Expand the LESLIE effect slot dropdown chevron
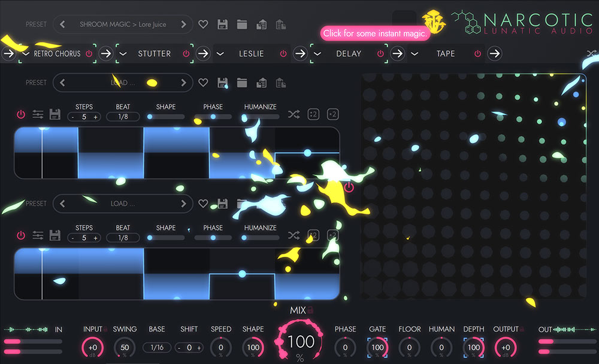Image resolution: width=599 pixels, height=364 pixels. (x=220, y=53)
